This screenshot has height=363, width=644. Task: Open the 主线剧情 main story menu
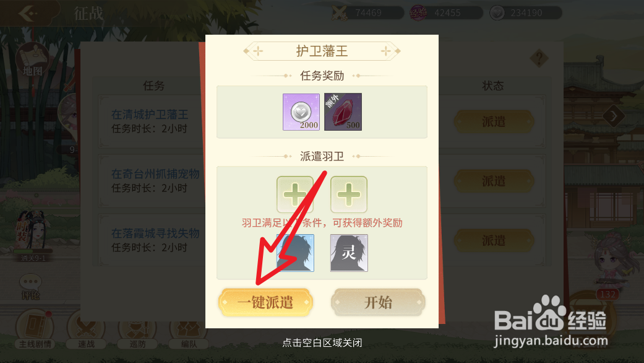click(35, 330)
